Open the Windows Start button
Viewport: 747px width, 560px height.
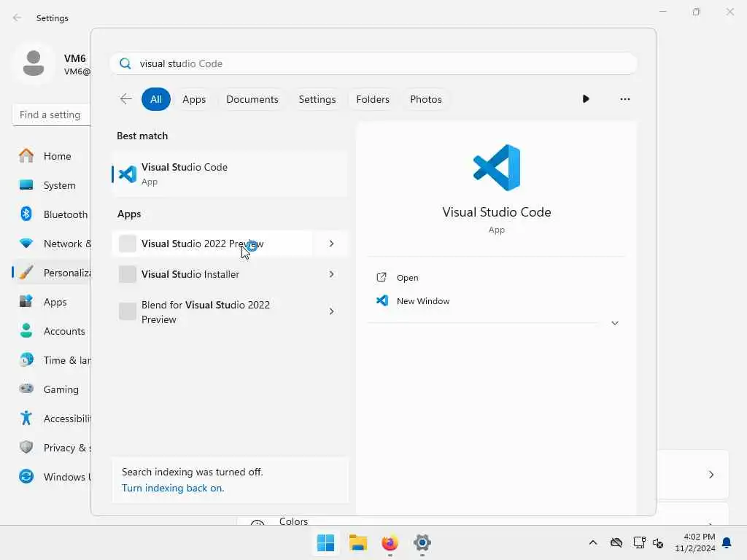326,542
